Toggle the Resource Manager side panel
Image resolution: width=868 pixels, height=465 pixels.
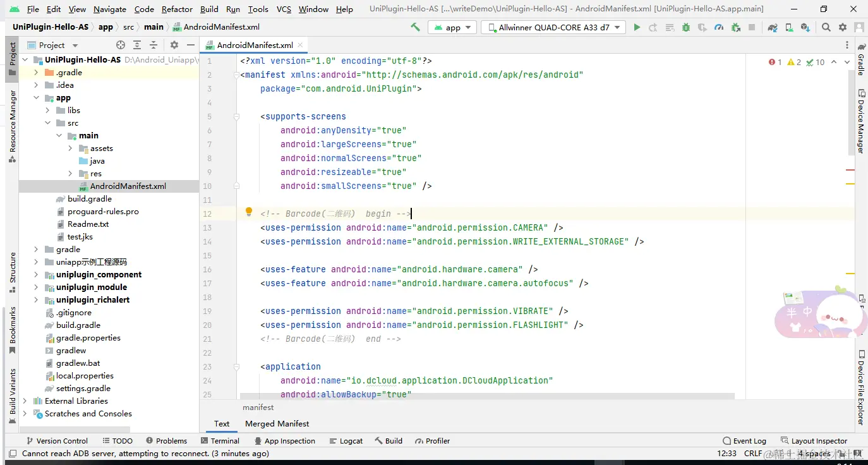tap(12, 125)
